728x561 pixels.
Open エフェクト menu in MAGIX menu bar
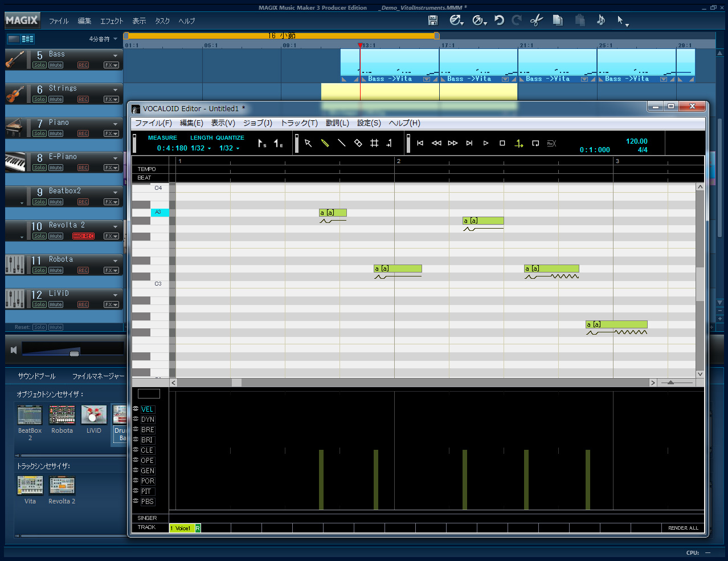click(112, 21)
